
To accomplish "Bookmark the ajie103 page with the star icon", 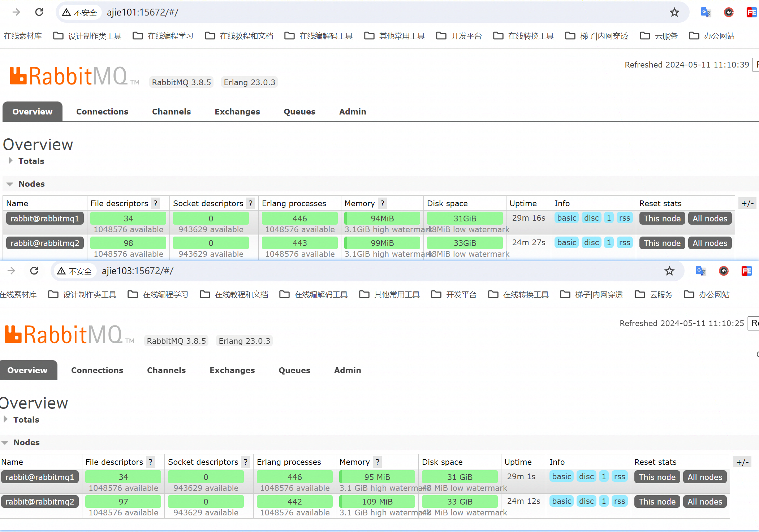I will [x=669, y=271].
